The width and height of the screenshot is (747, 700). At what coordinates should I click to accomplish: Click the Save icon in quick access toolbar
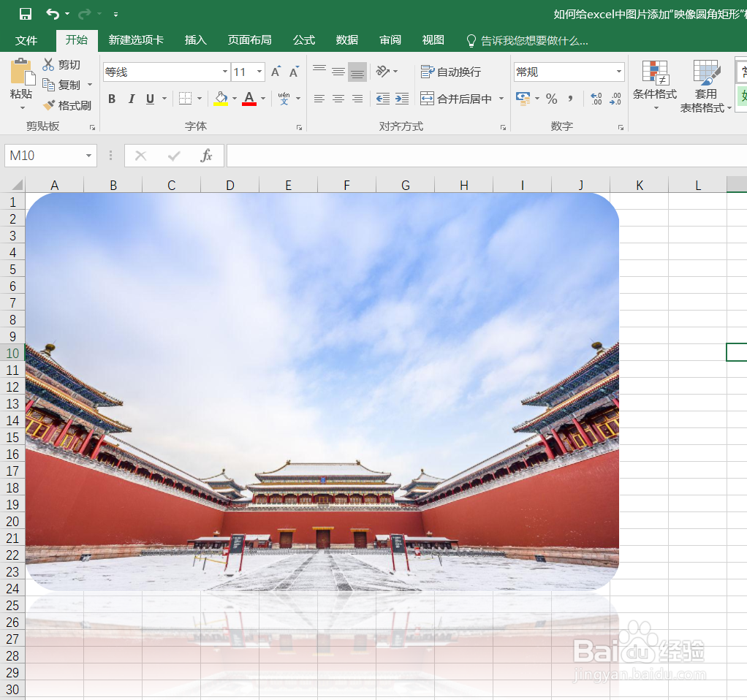point(26,14)
